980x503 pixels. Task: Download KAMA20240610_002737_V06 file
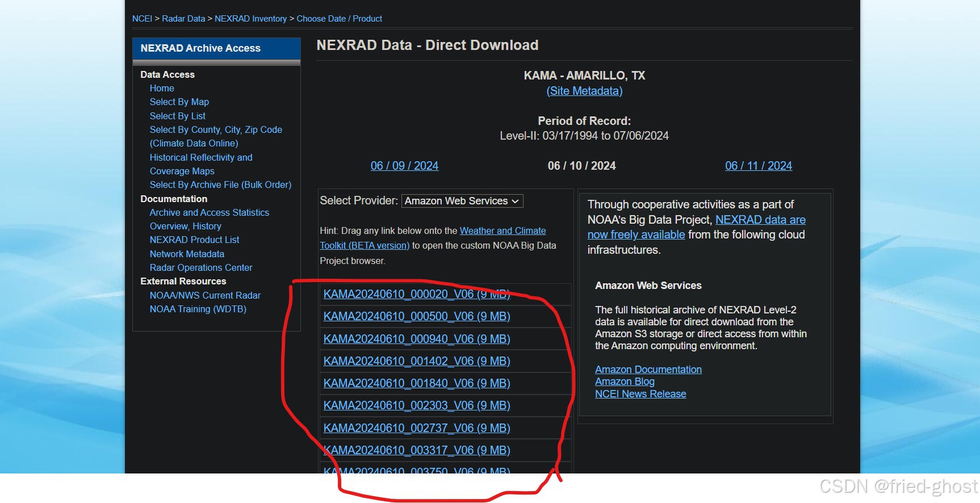coord(417,428)
